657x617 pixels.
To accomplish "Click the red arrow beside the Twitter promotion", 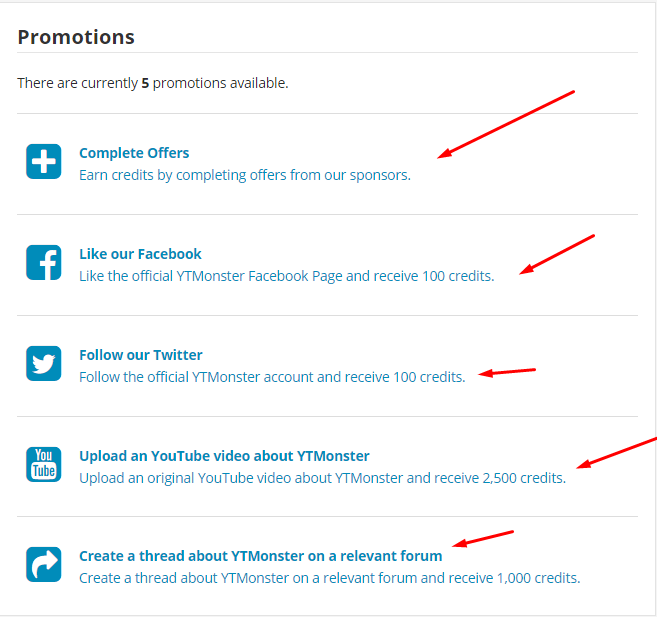I will click(x=507, y=372).
